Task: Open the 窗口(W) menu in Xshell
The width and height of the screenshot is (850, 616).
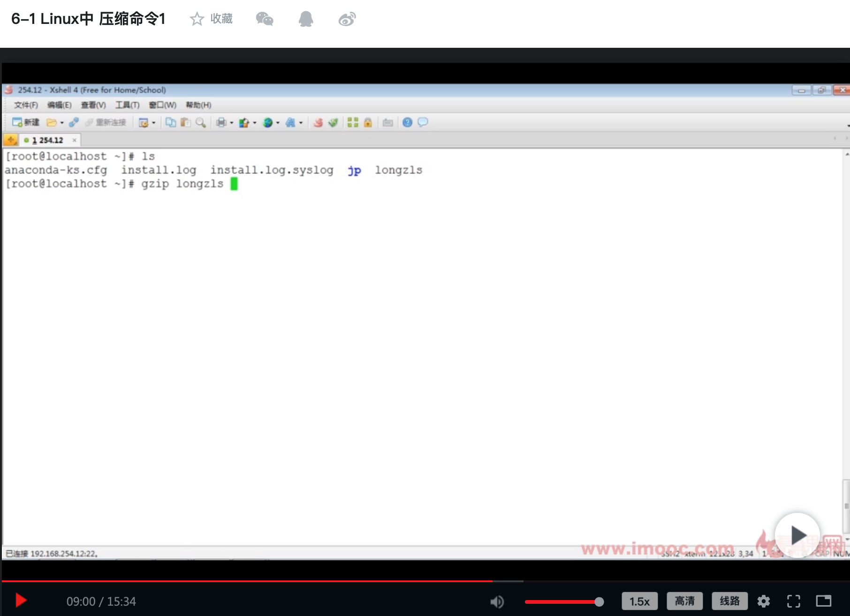Action: [162, 105]
